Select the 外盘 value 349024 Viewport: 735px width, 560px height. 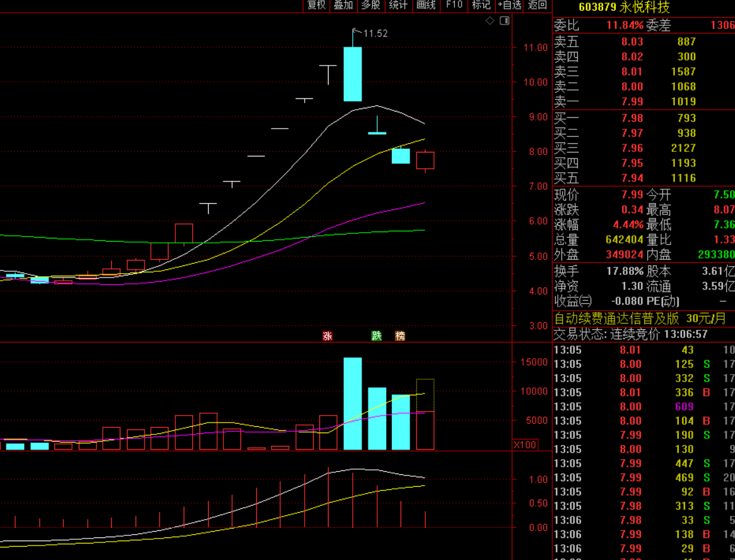625,255
